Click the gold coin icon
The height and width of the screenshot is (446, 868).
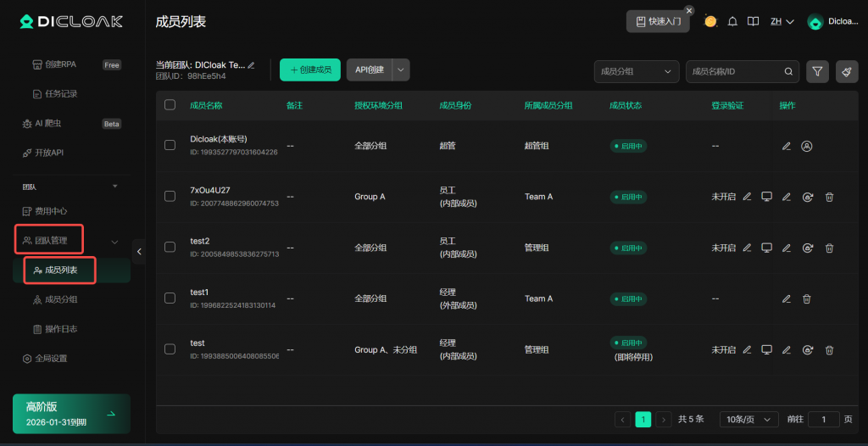(710, 22)
